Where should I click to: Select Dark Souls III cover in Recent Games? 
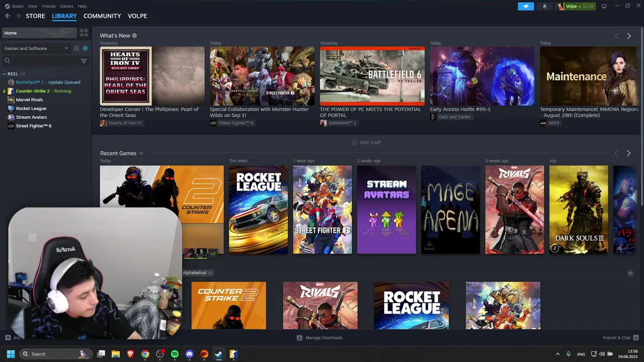[x=579, y=210]
